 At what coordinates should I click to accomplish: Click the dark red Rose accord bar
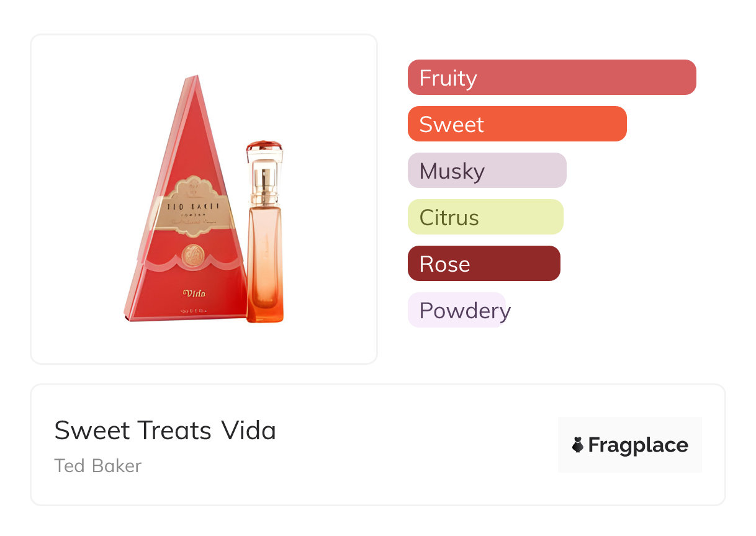pos(484,264)
